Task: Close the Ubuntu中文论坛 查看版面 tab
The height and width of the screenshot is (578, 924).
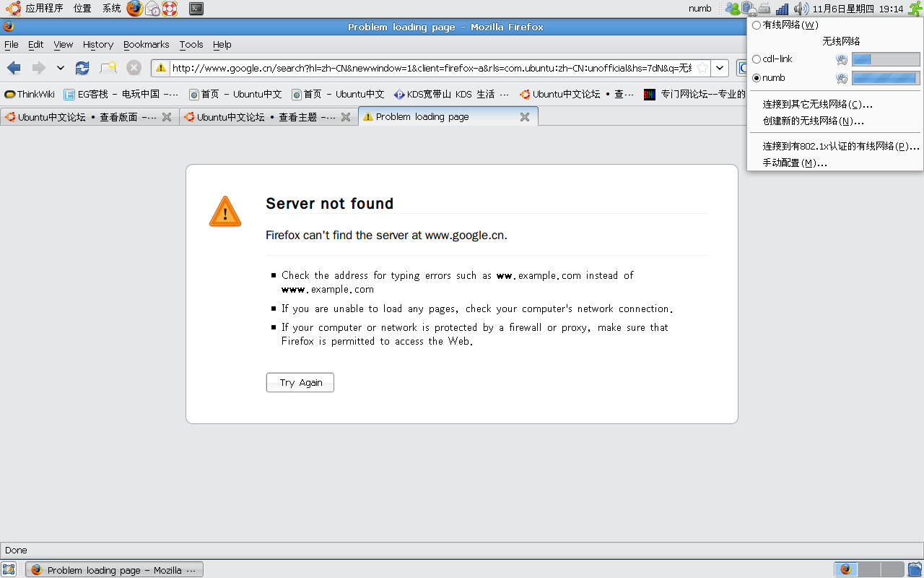Action: pos(166,117)
